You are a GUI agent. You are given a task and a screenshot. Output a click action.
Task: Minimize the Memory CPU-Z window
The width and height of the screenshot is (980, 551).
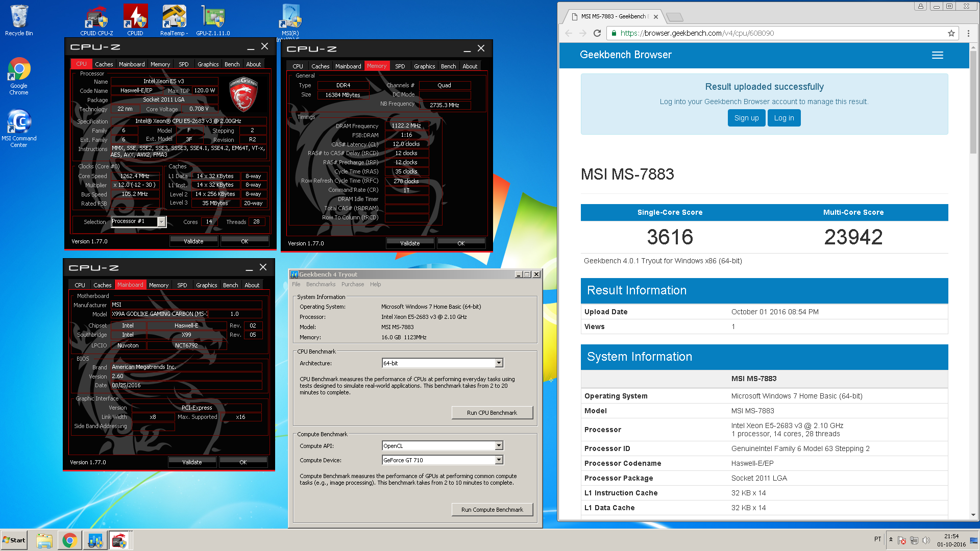pyautogui.click(x=467, y=49)
